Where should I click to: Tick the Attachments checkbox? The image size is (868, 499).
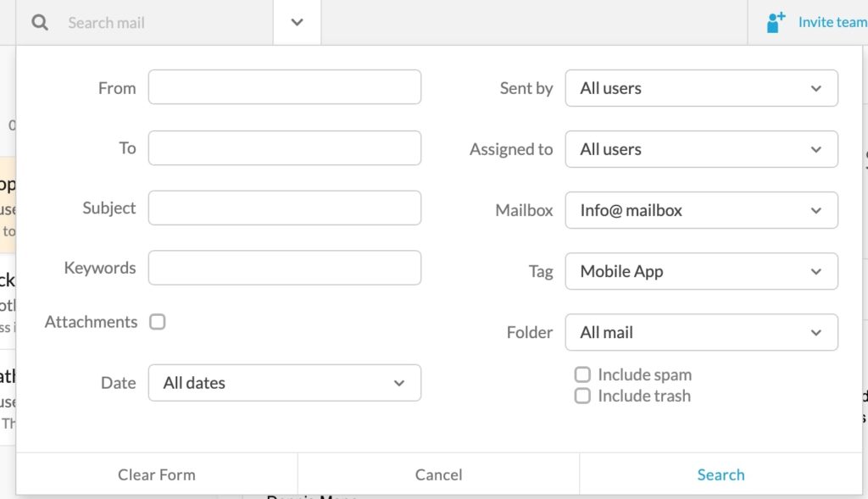click(157, 321)
